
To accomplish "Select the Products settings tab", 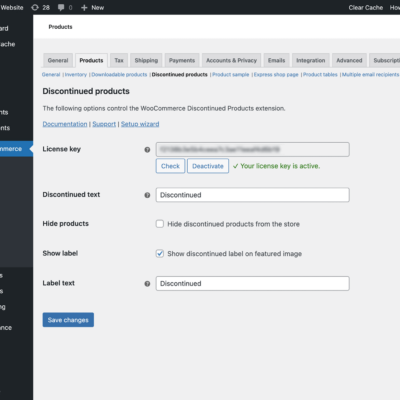I will coord(91,60).
